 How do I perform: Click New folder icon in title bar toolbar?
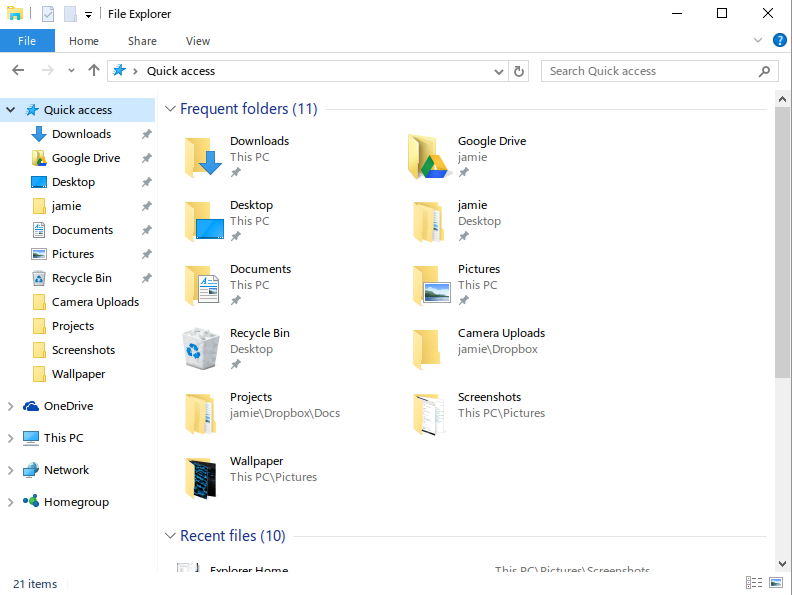click(70, 14)
